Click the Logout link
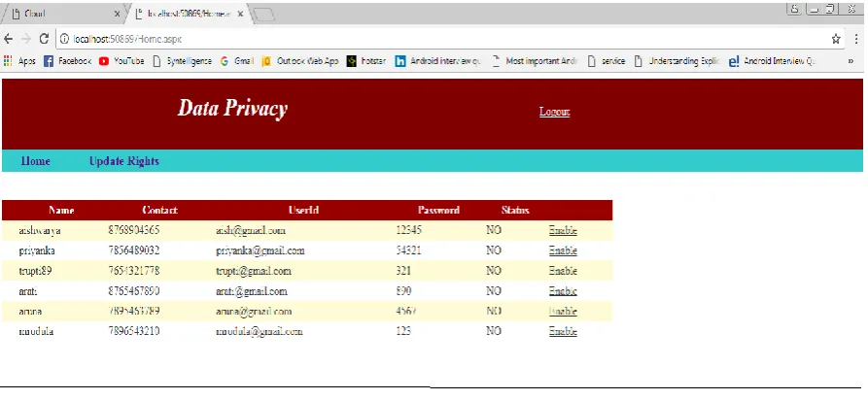The image size is (868, 400). pos(555,112)
